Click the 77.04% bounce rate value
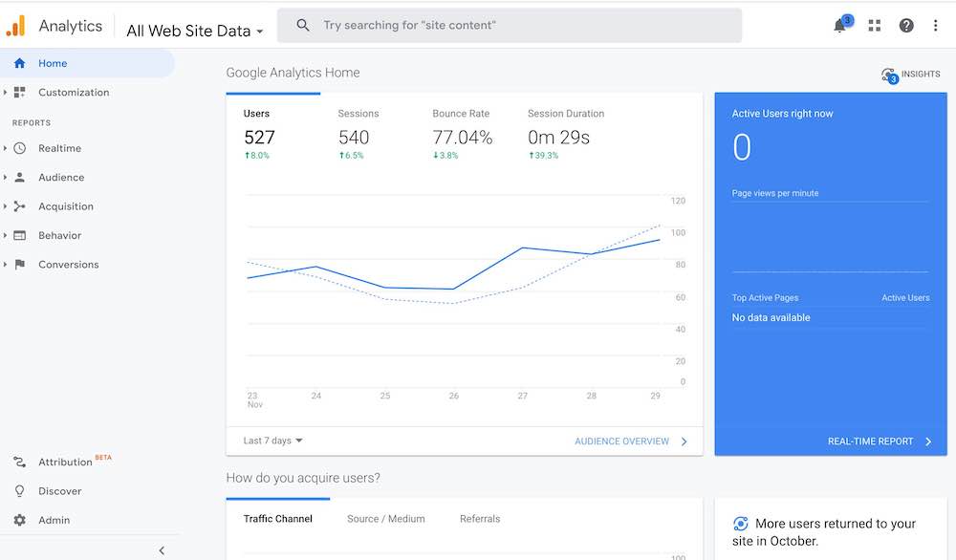The image size is (956, 560). click(x=462, y=137)
